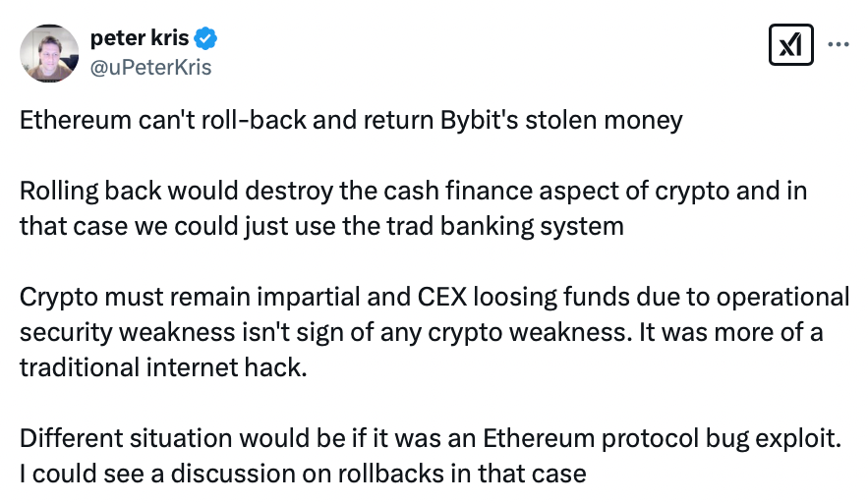Image resolution: width=868 pixels, height=503 pixels.
Task: Click the line beginning "Crypto must remain impartial"
Action: pyautogui.click(x=434, y=297)
